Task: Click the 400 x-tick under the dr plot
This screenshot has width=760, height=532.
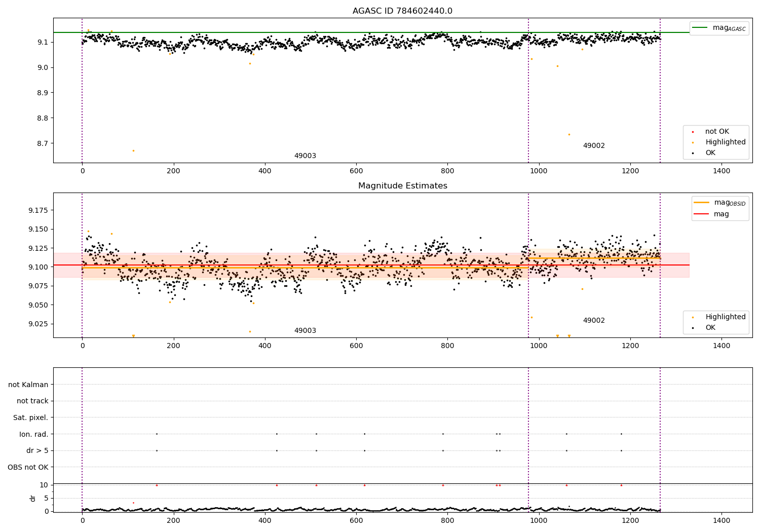Action: coord(265,521)
